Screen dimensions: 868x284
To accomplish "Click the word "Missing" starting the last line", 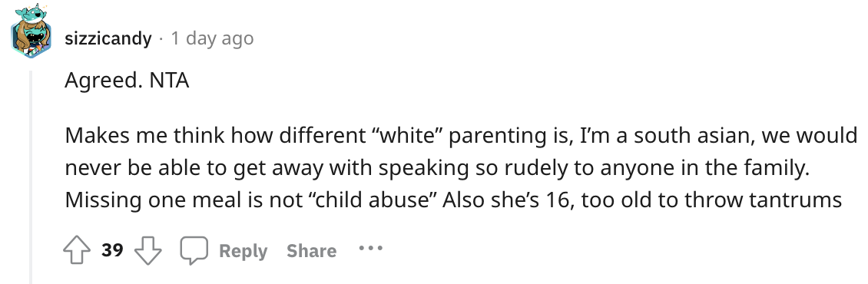I will 103,201.
